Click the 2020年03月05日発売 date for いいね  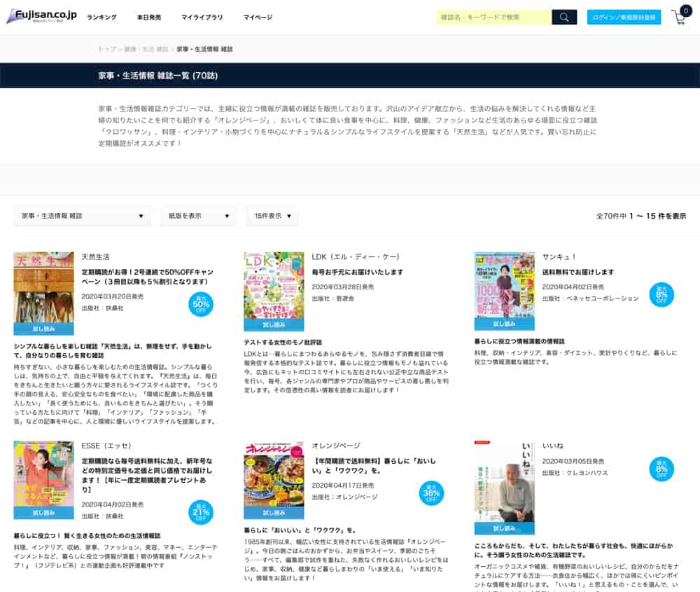point(573,461)
